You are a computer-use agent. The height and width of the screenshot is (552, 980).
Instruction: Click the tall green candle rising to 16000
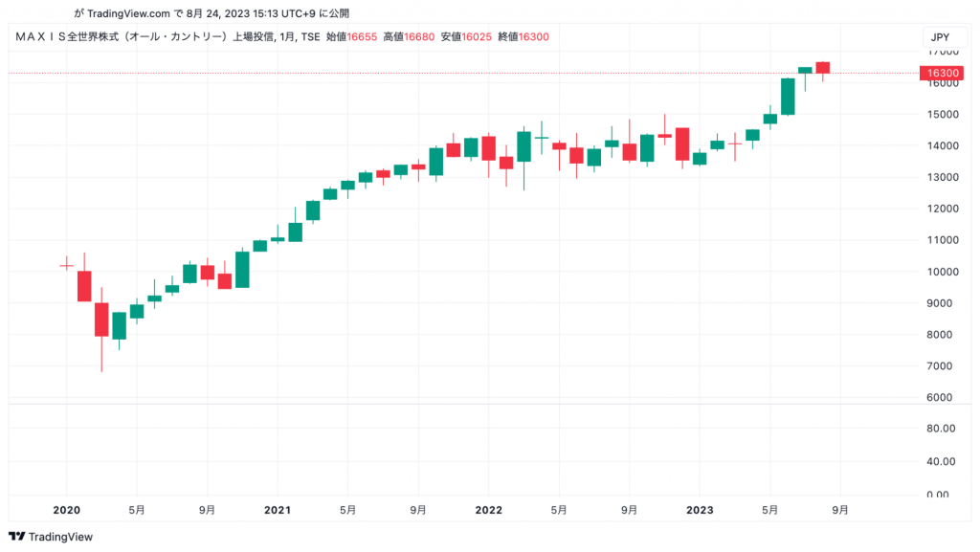788,97
